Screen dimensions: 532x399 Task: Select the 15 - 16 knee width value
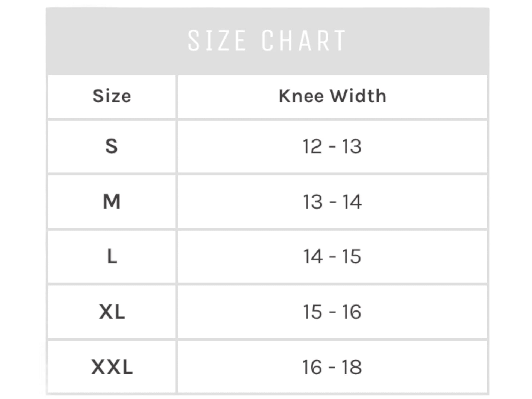click(332, 312)
